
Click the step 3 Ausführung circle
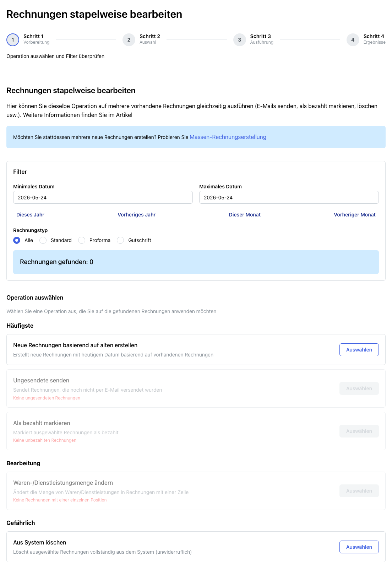240,40
